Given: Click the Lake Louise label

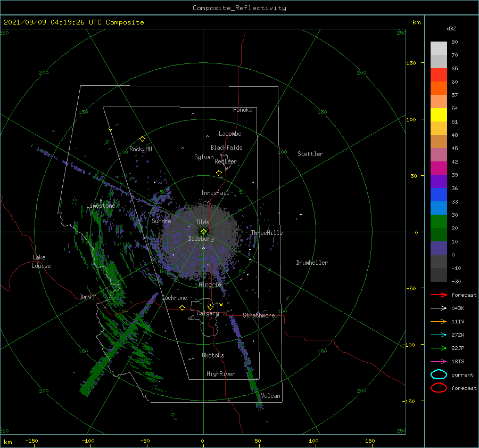Looking at the screenshot, I should point(41,262).
